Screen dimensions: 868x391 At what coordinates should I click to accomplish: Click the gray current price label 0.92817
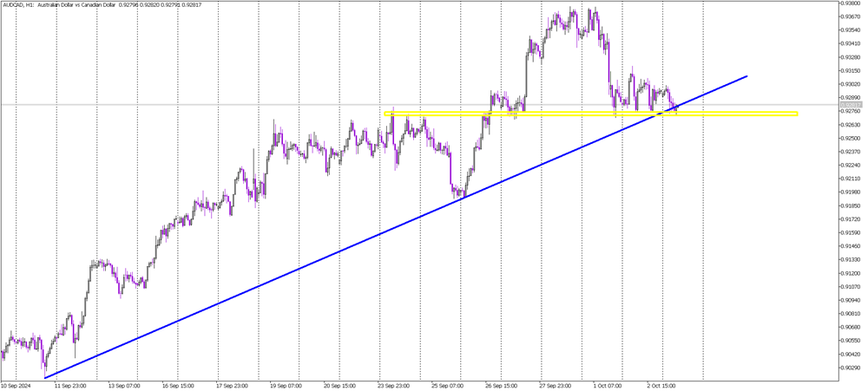coord(851,105)
